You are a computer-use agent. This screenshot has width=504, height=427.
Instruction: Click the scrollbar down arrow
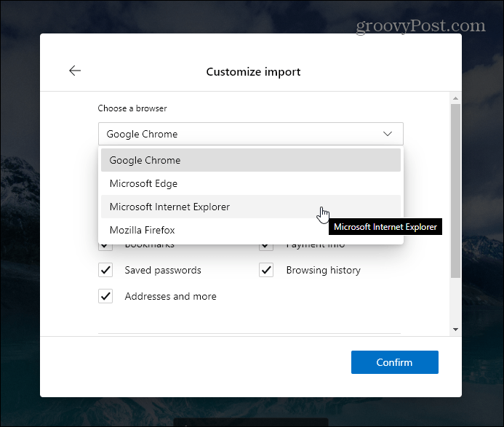tap(455, 330)
